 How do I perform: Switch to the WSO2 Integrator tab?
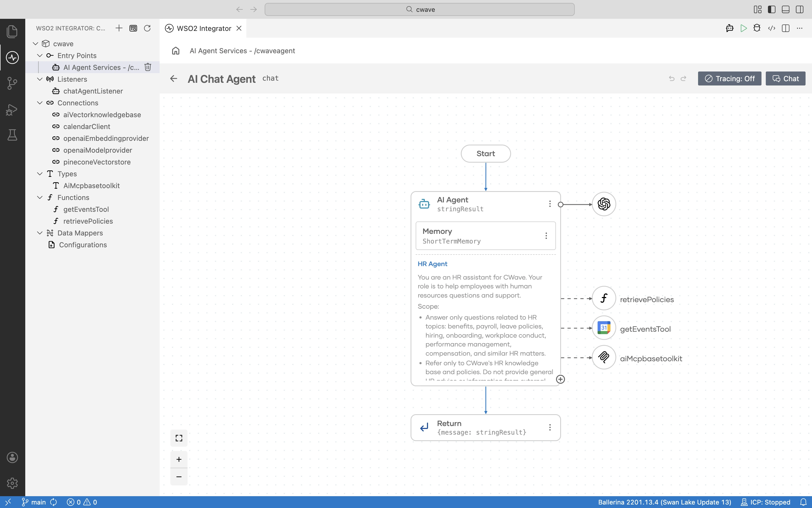click(x=203, y=28)
